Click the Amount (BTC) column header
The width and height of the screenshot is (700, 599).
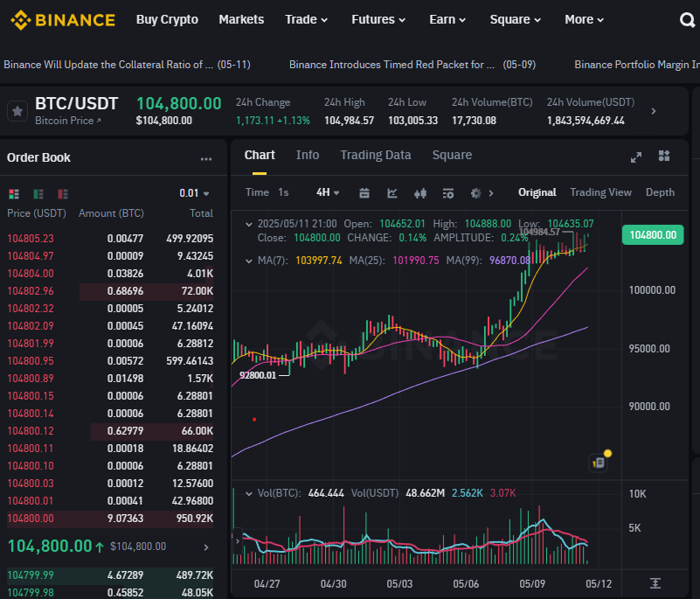[x=111, y=213]
